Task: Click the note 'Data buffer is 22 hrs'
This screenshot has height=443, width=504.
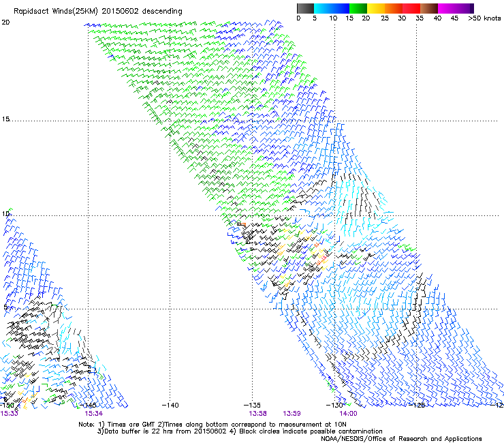Action: pos(136,431)
